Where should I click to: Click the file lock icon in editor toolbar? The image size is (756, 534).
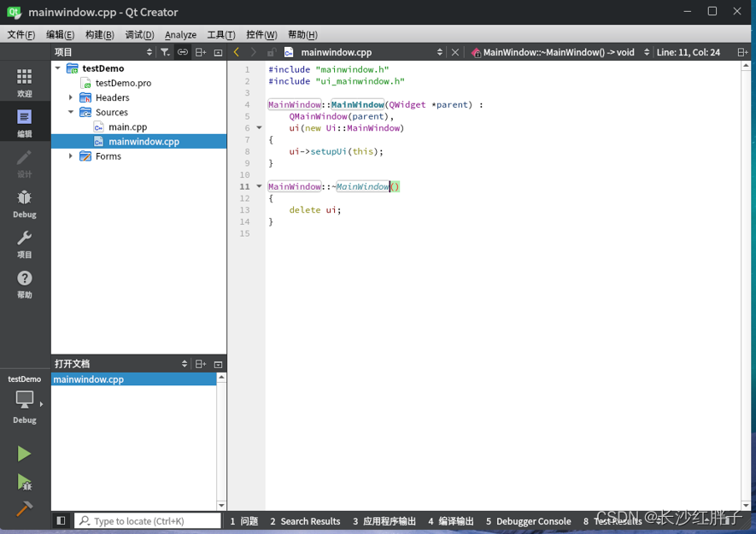pyautogui.click(x=272, y=52)
